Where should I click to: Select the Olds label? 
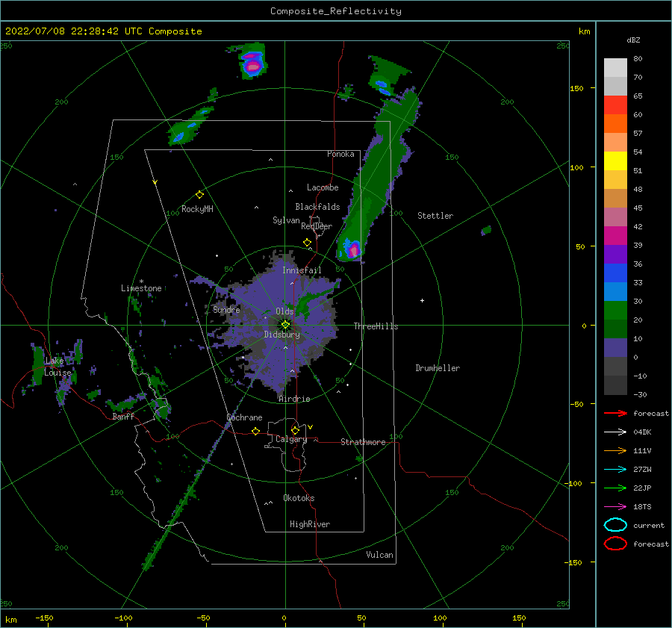(x=284, y=311)
